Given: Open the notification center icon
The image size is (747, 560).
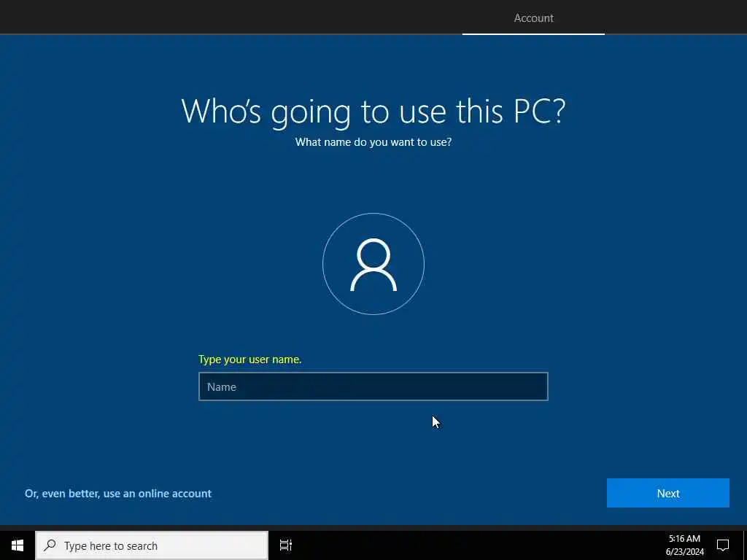Looking at the screenshot, I should coord(723,545).
